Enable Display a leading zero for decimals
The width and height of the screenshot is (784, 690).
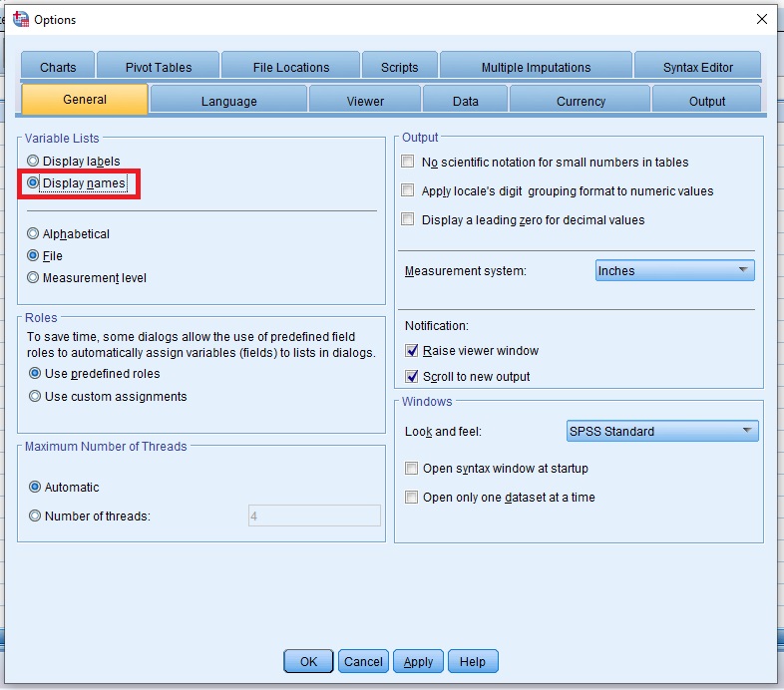[x=408, y=219]
